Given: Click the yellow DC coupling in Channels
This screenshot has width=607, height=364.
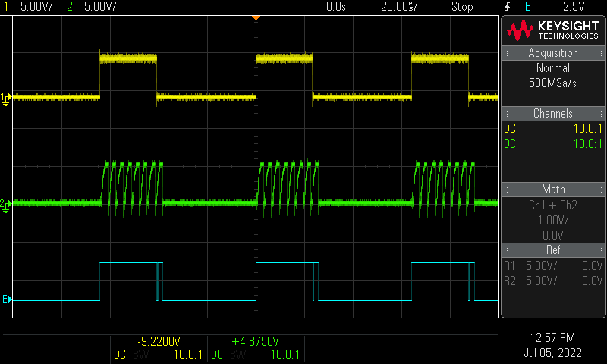Looking at the screenshot, I should 510,128.
